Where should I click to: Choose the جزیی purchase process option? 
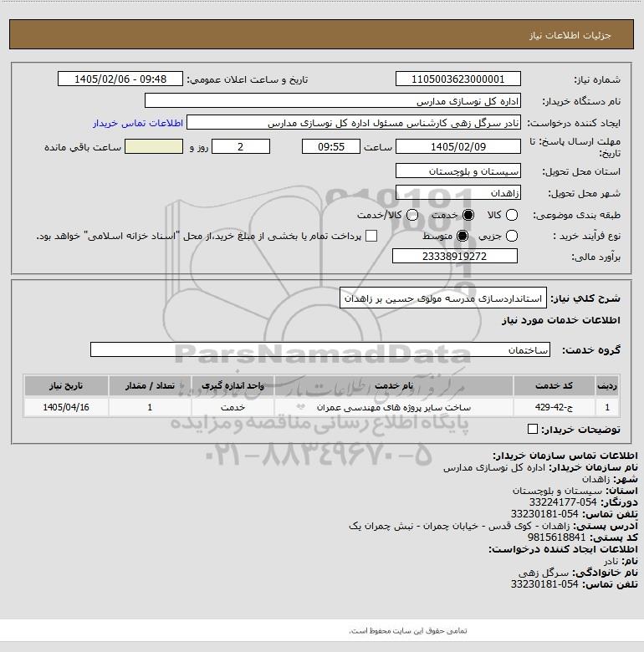[x=511, y=237]
